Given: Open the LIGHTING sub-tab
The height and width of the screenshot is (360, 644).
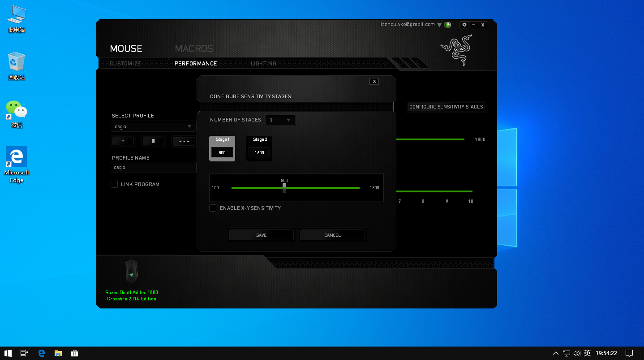Looking at the screenshot, I should [x=263, y=64].
